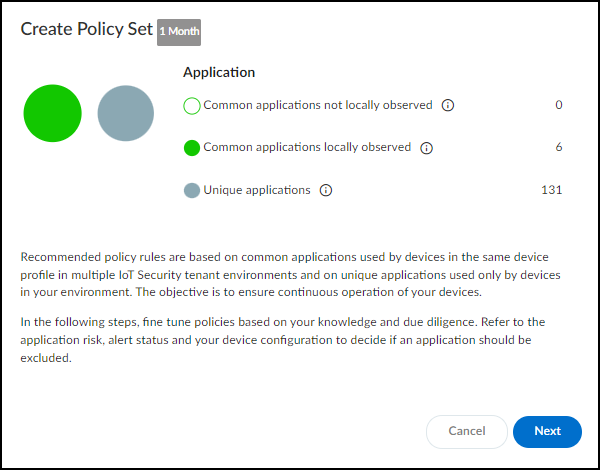Click solid green legend dot for locally observed
Image resolution: width=600 pixels, height=470 pixels.
coord(192,148)
